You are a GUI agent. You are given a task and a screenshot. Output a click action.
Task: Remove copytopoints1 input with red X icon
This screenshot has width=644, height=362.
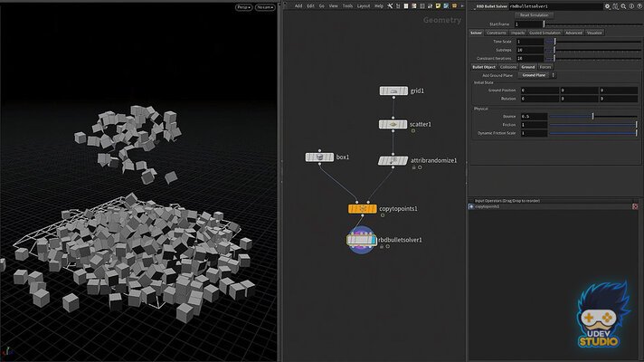coord(470,207)
